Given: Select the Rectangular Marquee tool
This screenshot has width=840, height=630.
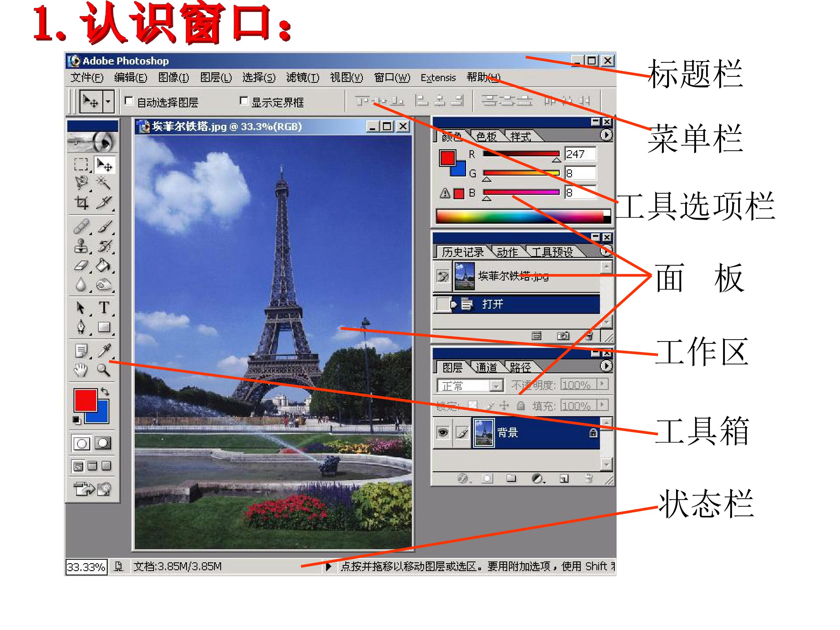Looking at the screenshot, I should pyautogui.click(x=81, y=165).
